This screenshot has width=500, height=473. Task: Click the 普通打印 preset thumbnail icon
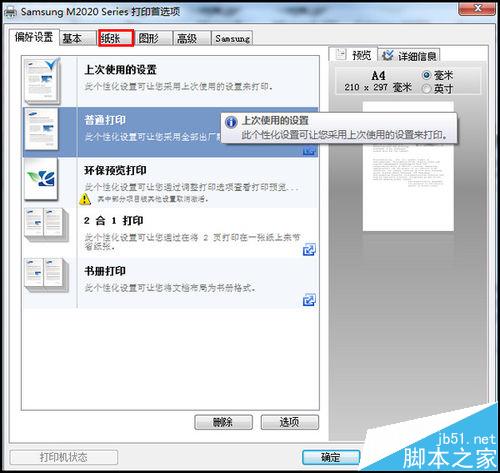(42, 129)
